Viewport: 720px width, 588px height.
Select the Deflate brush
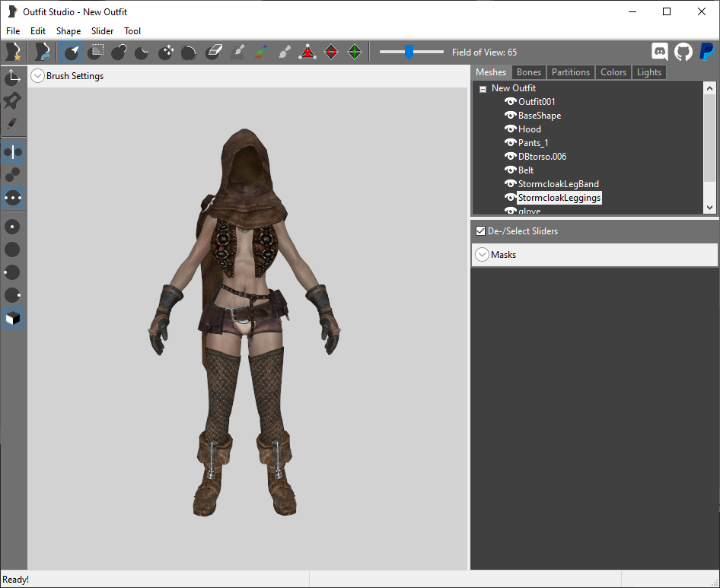[x=142, y=52]
